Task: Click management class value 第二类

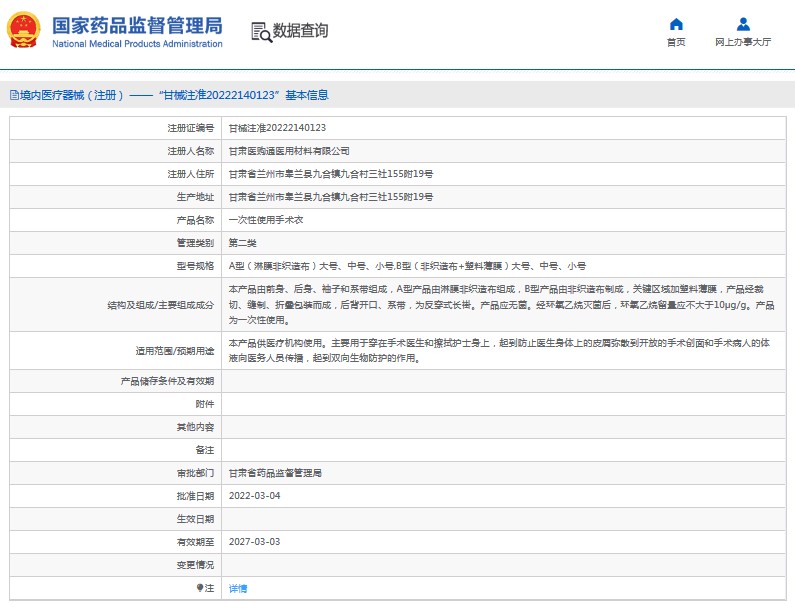Action: point(242,242)
